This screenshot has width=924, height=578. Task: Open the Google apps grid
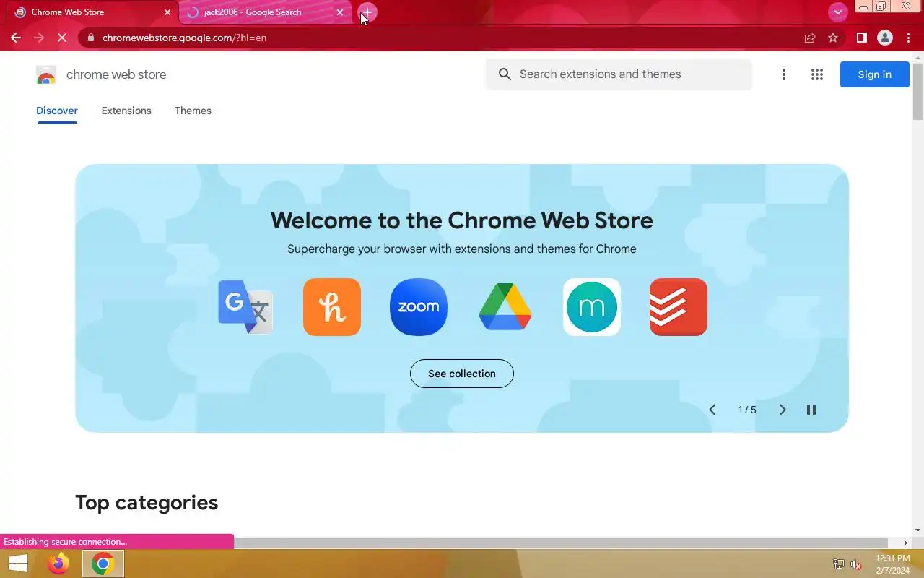(817, 74)
